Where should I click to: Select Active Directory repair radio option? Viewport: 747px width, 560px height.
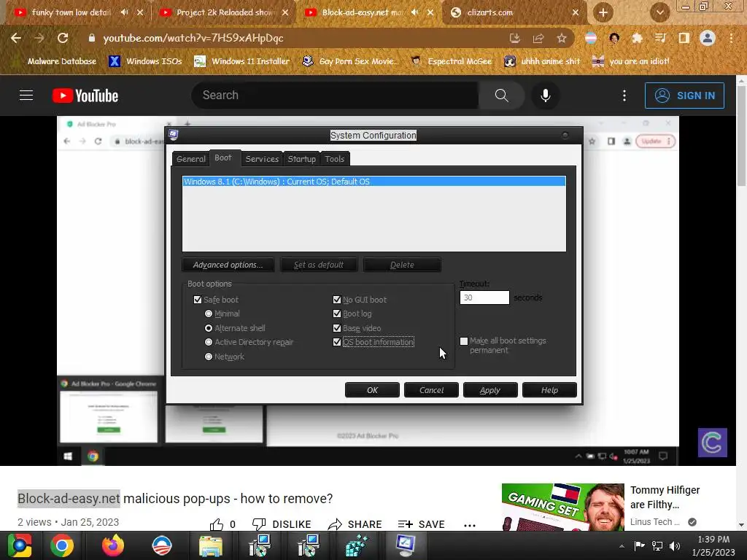click(208, 342)
